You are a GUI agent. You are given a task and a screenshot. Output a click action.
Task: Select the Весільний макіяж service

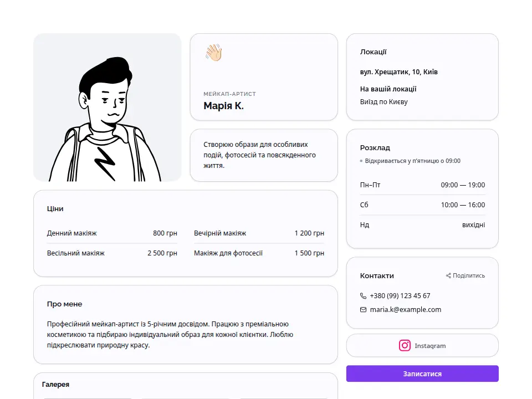coord(76,253)
